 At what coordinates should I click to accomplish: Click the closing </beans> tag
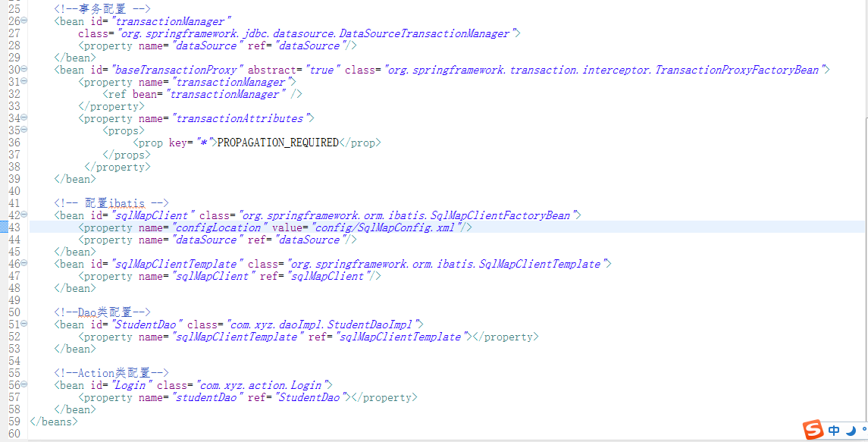(54, 422)
